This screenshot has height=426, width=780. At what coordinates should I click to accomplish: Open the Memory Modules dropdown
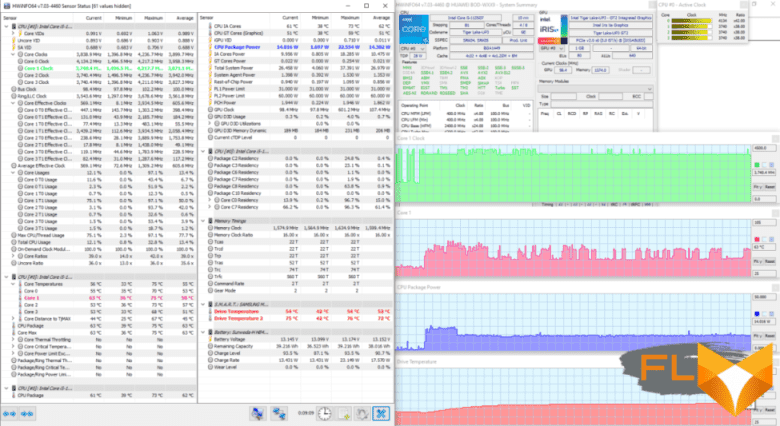tap(595, 89)
